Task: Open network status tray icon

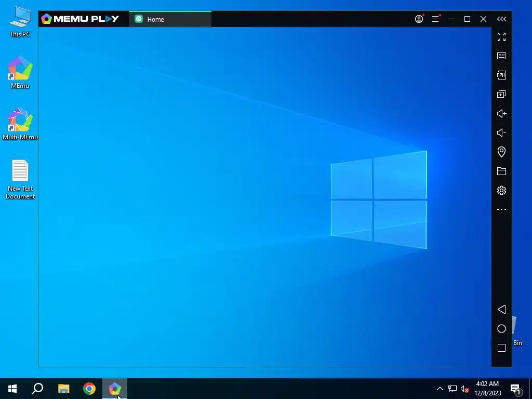Action: [453, 389]
